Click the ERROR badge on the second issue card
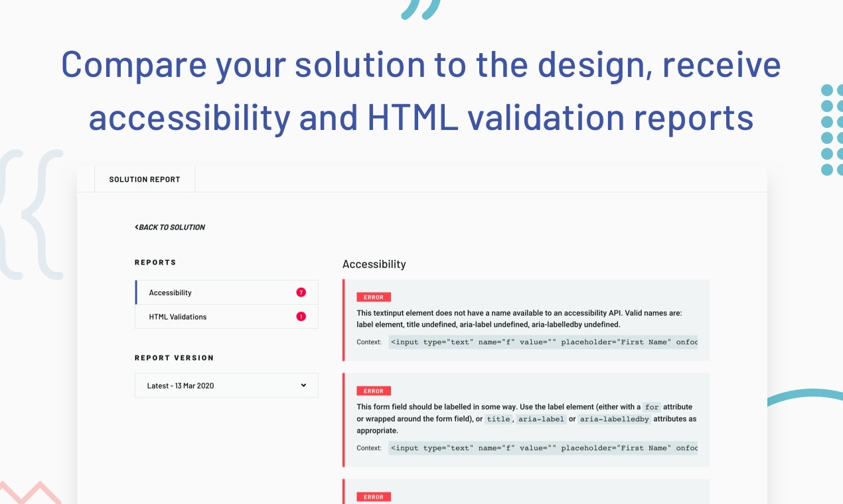This screenshot has width=843, height=504. point(373,391)
